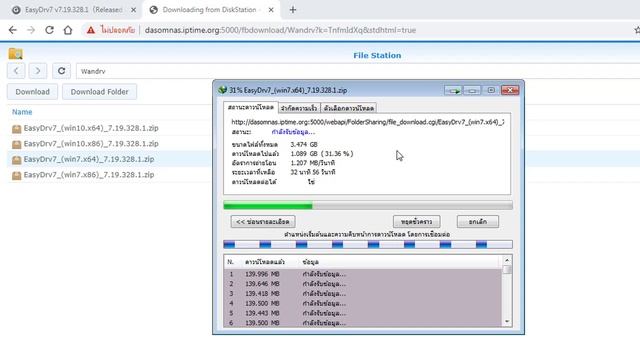Close the EasyDrv7 v7.19.328.1 browser tab
This screenshot has height=360, width=640.
pos(133,10)
